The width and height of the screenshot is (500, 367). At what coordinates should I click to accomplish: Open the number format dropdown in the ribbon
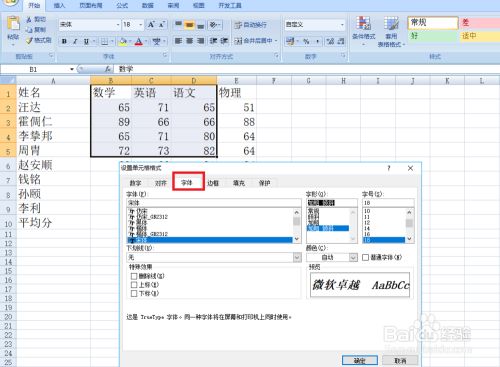(x=342, y=25)
